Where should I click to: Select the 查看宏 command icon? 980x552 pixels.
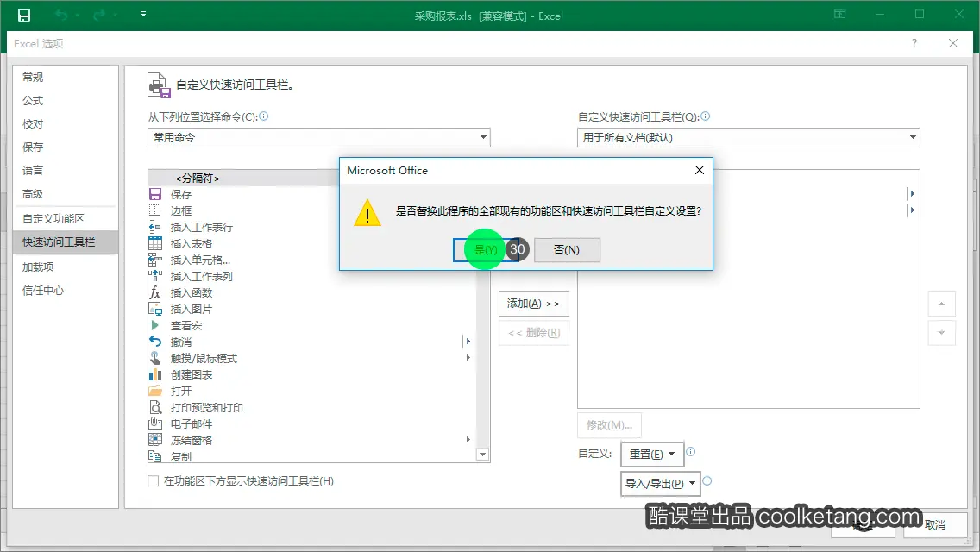(x=155, y=325)
